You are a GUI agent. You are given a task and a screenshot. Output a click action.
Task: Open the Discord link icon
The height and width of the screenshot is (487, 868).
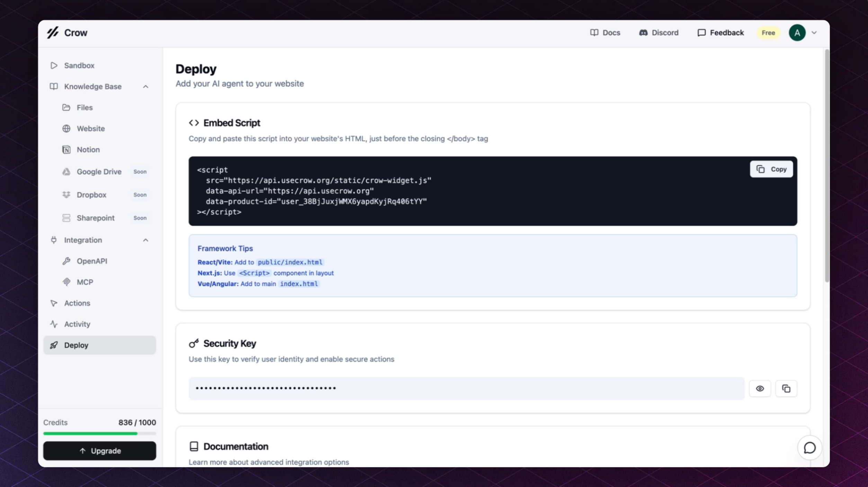tap(643, 33)
